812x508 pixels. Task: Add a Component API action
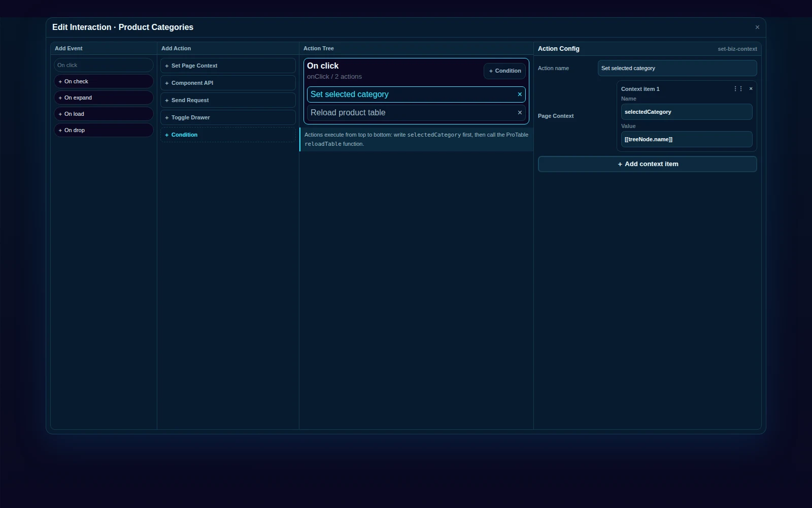click(x=228, y=83)
